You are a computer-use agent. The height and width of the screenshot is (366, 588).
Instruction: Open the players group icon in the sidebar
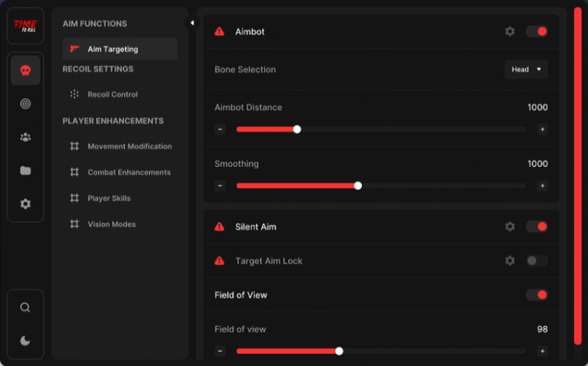point(25,137)
